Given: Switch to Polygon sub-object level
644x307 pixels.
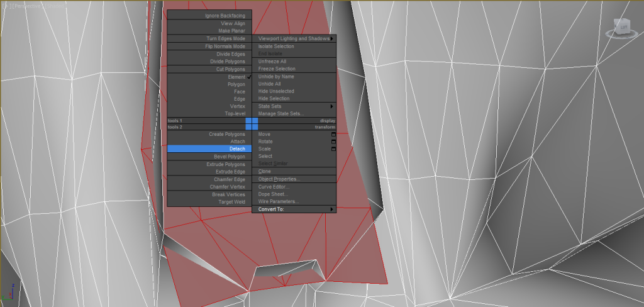Looking at the screenshot, I should click(209, 84).
